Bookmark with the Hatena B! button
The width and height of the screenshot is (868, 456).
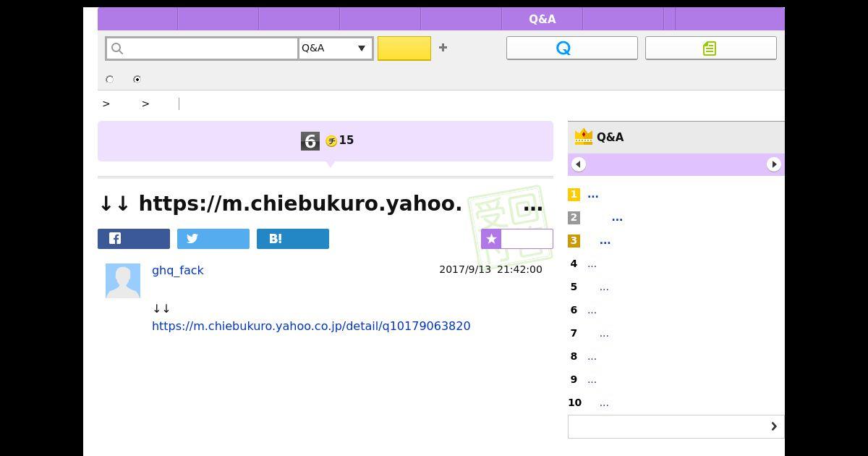click(x=293, y=239)
